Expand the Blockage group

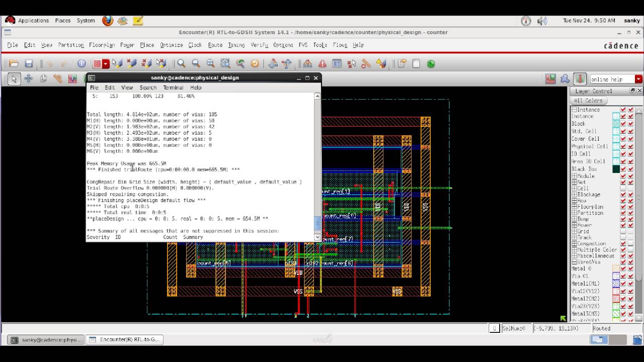[574, 195]
